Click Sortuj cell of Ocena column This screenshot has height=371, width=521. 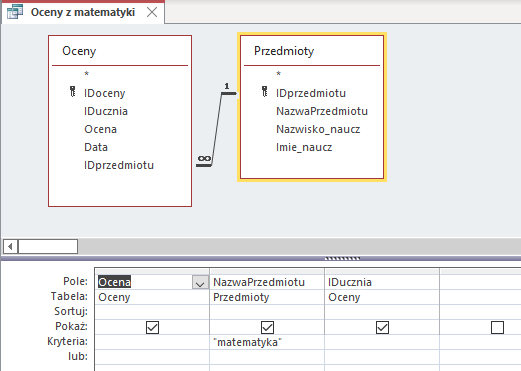point(152,312)
